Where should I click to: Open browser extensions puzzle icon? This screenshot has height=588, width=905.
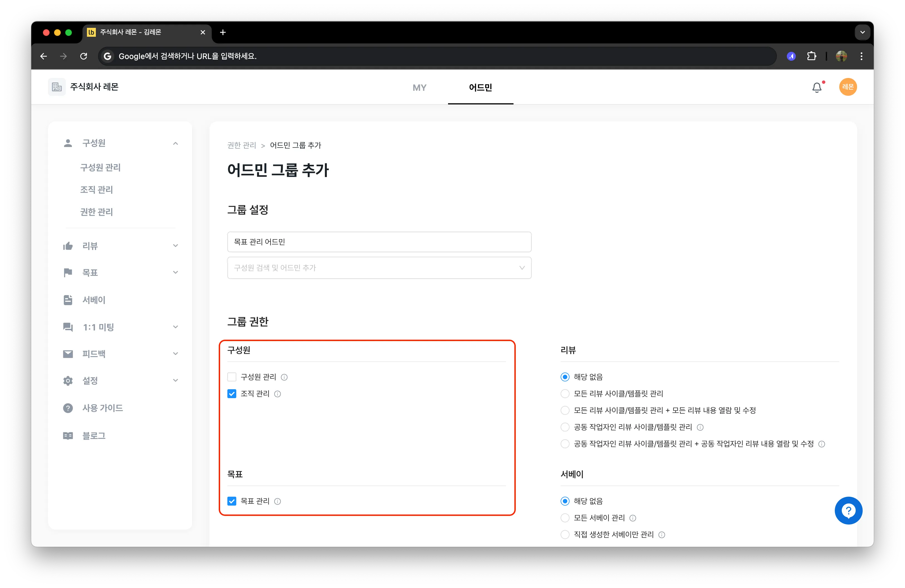811,56
